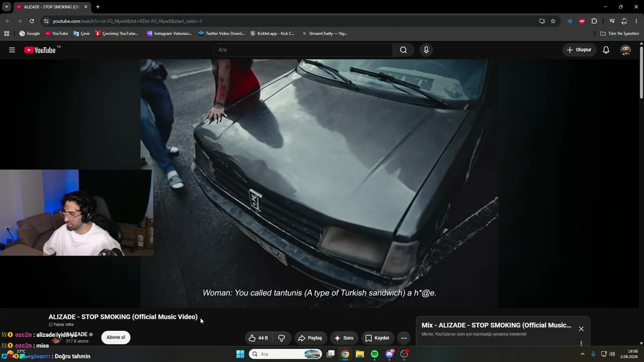Screen dimensions: 644x362
Task: Open the Kicklet.app bookmark
Action: 272,34
